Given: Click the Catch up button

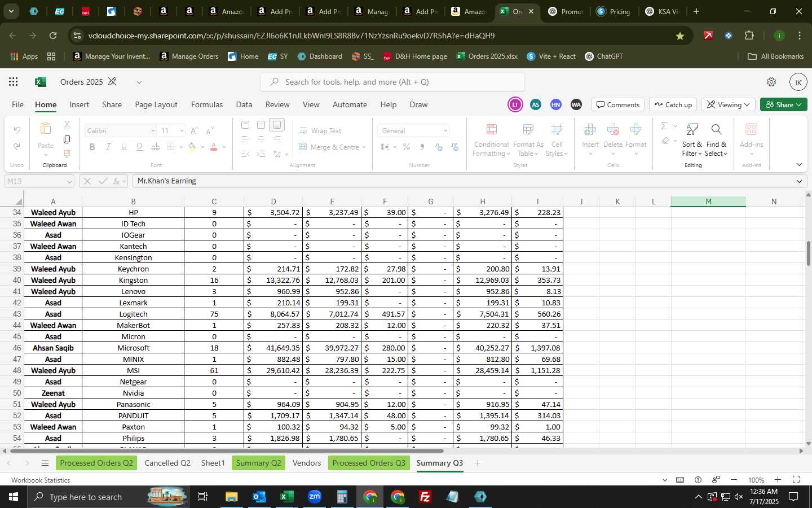Looking at the screenshot, I should (x=673, y=104).
